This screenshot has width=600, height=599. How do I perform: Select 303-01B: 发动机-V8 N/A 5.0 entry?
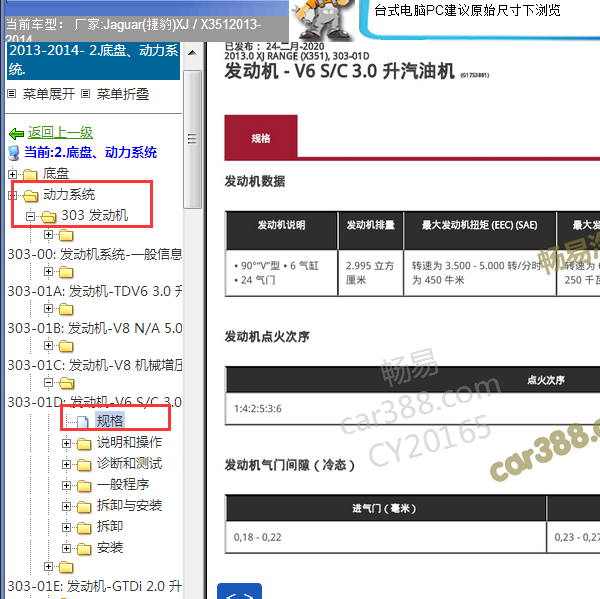click(x=95, y=328)
